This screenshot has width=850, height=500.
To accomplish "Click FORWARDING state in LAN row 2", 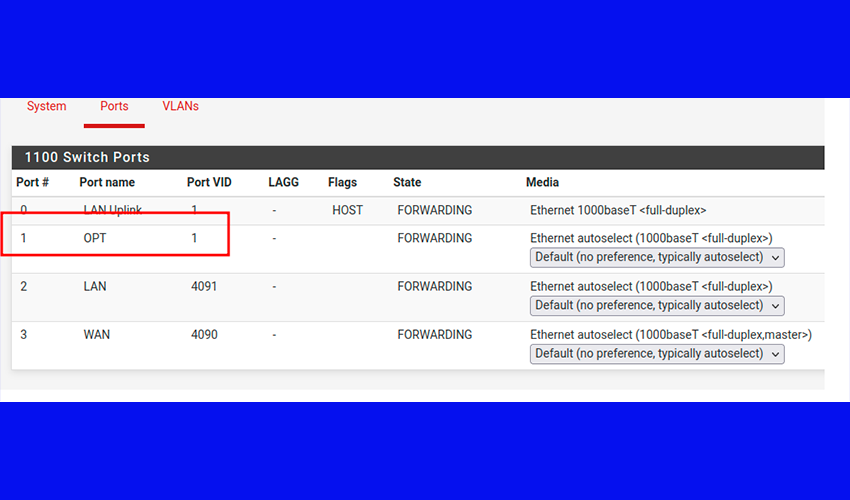I will (x=435, y=286).
